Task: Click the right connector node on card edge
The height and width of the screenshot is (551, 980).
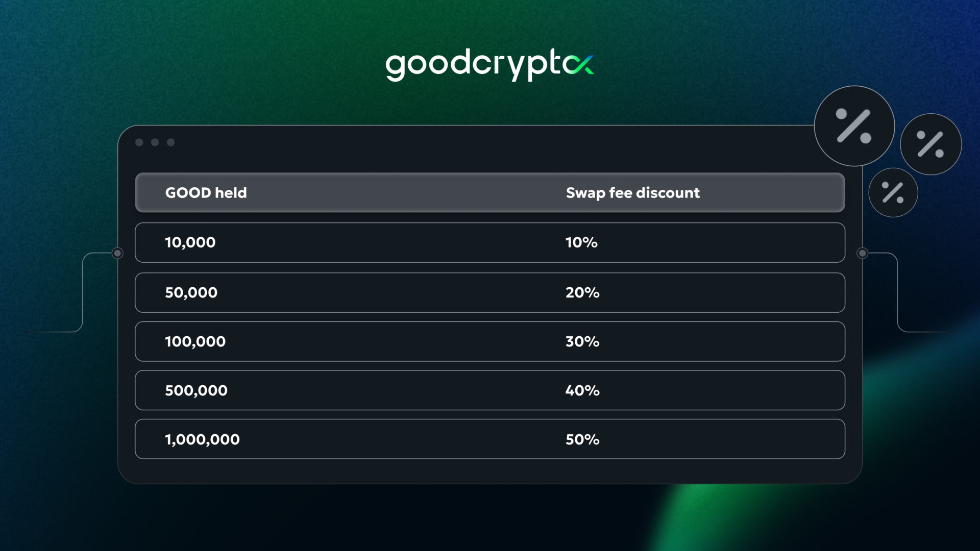Action: tap(862, 253)
